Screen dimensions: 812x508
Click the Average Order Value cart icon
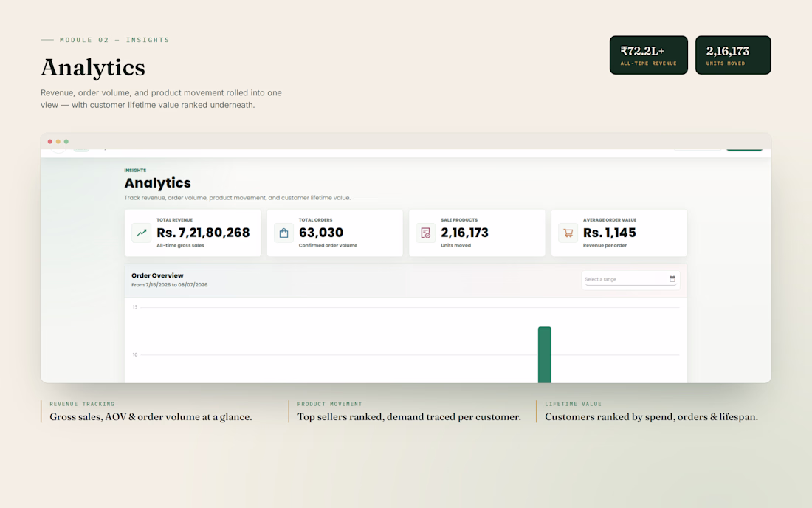(x=568, y=233)
